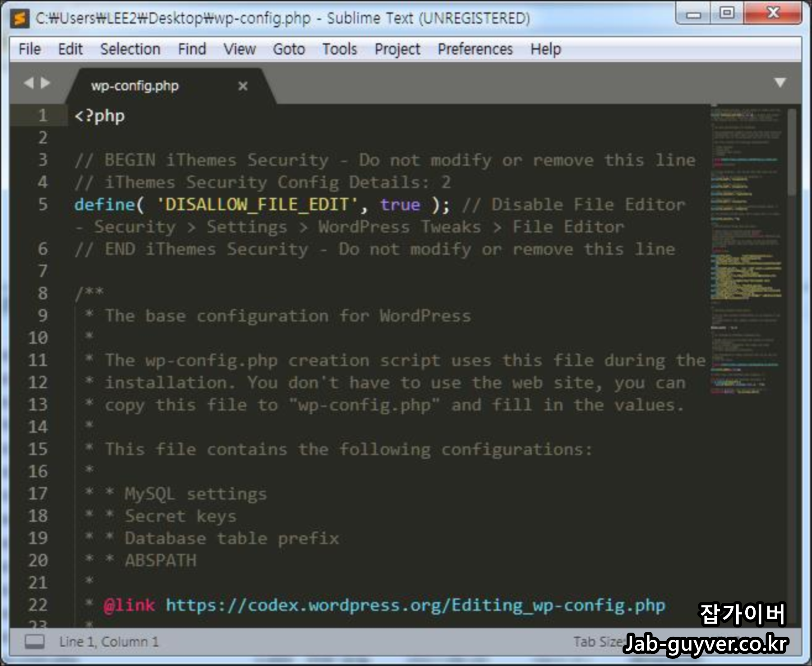
Task: Click the Line 1, Column 1 status text
Action: (x=109, y=641)
